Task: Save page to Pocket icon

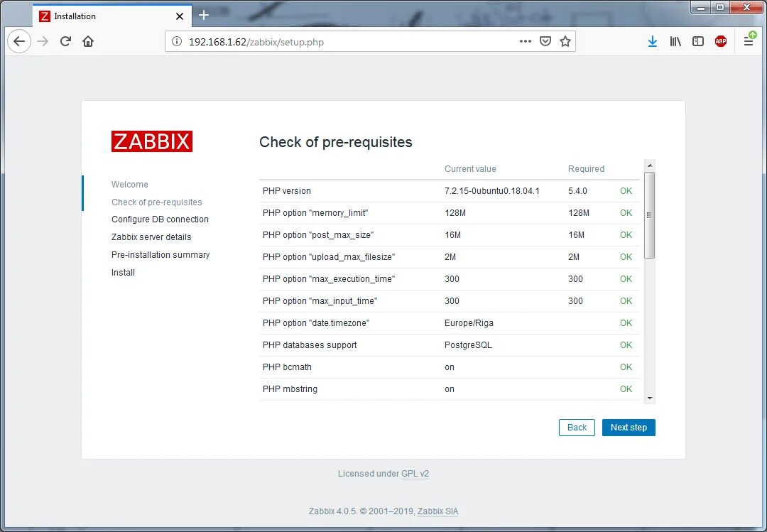Action: [545, 42]
